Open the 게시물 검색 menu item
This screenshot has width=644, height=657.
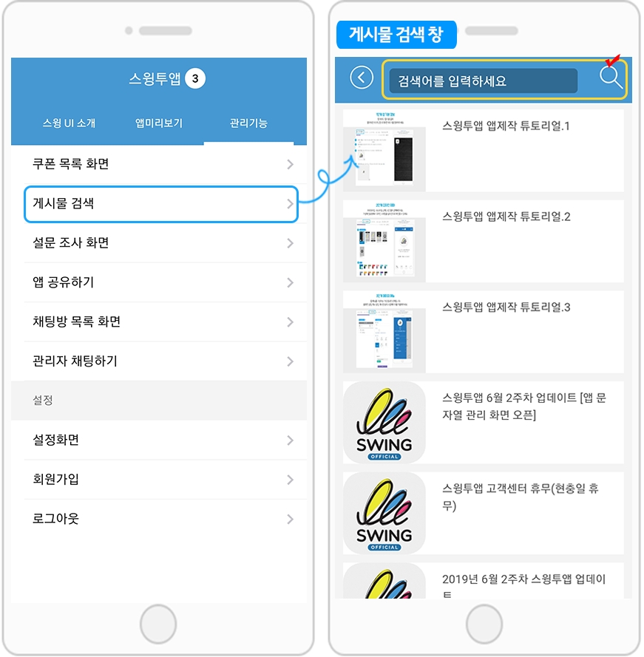[161, 204]
